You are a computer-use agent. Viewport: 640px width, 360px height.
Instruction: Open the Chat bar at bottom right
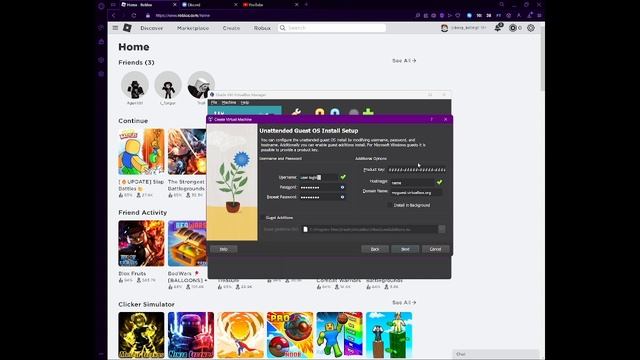coord(496,354)
